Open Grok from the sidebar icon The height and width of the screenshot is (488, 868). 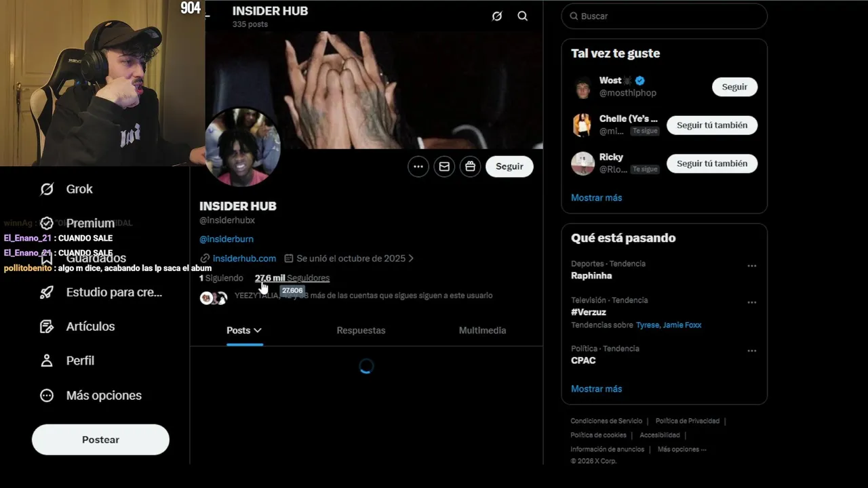[47, 189]
